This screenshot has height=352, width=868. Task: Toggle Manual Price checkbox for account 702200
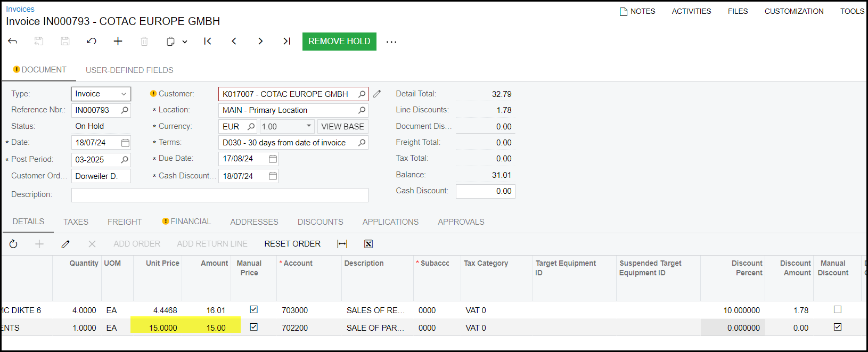point(254,327)
